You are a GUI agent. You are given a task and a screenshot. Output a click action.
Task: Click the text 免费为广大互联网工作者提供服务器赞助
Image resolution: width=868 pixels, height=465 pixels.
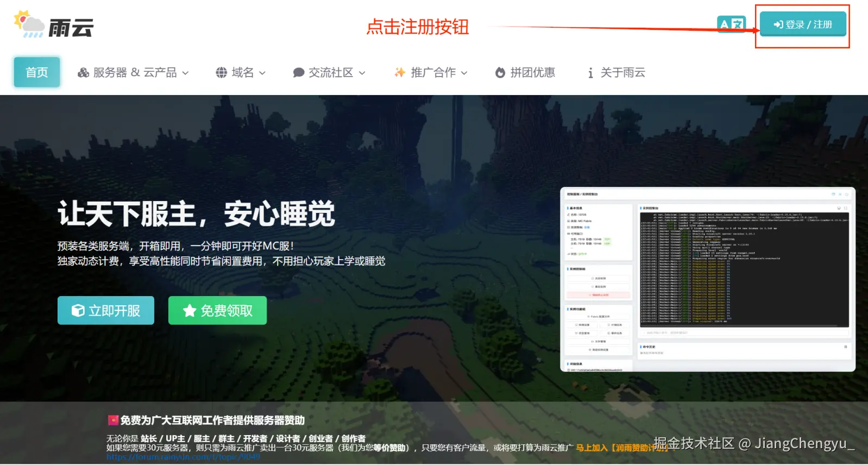212,420
